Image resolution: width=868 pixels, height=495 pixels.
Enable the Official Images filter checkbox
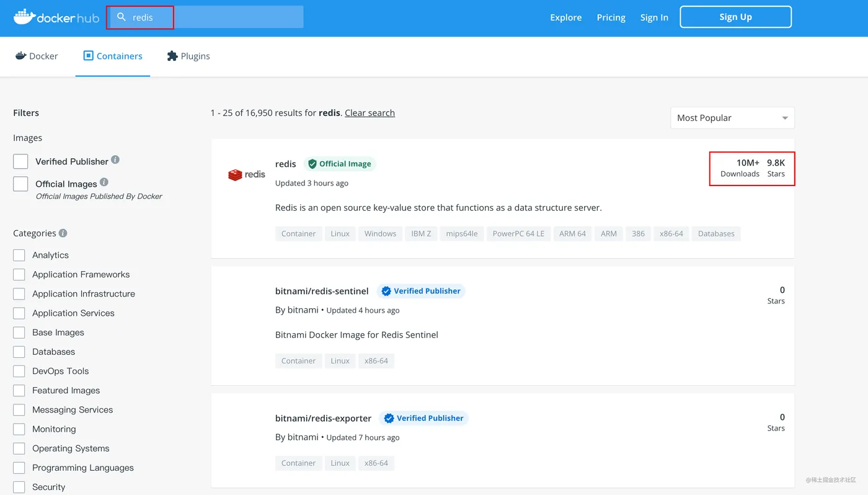20,184
